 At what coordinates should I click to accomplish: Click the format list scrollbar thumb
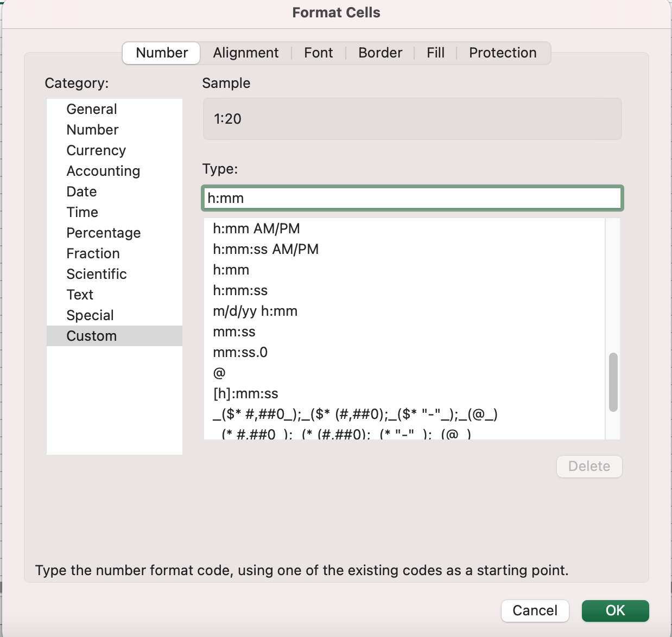[613, 382]
